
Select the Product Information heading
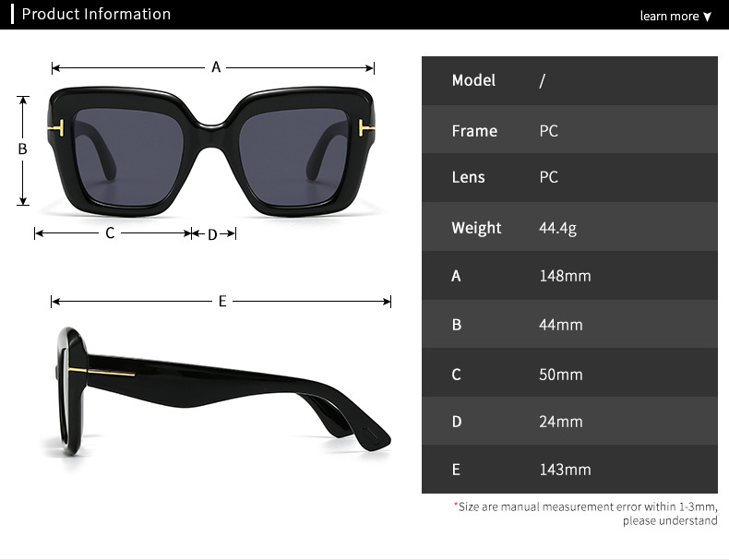(x=96, y=14)
